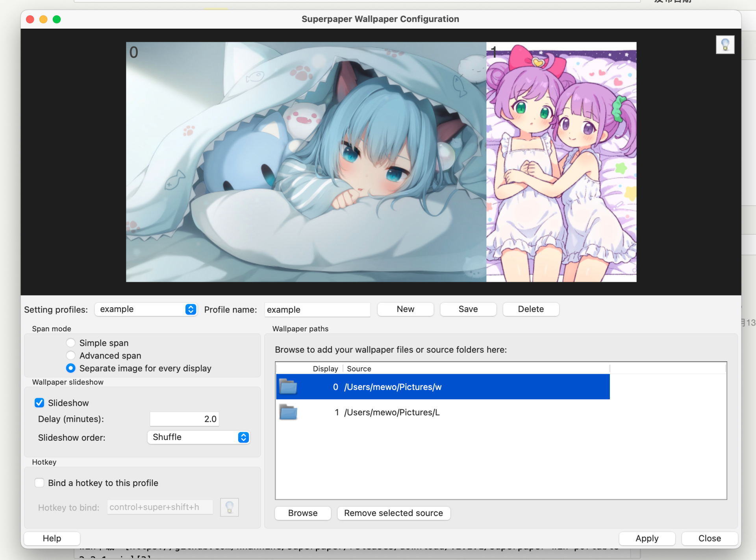Click the Display column header

[325, 368]
